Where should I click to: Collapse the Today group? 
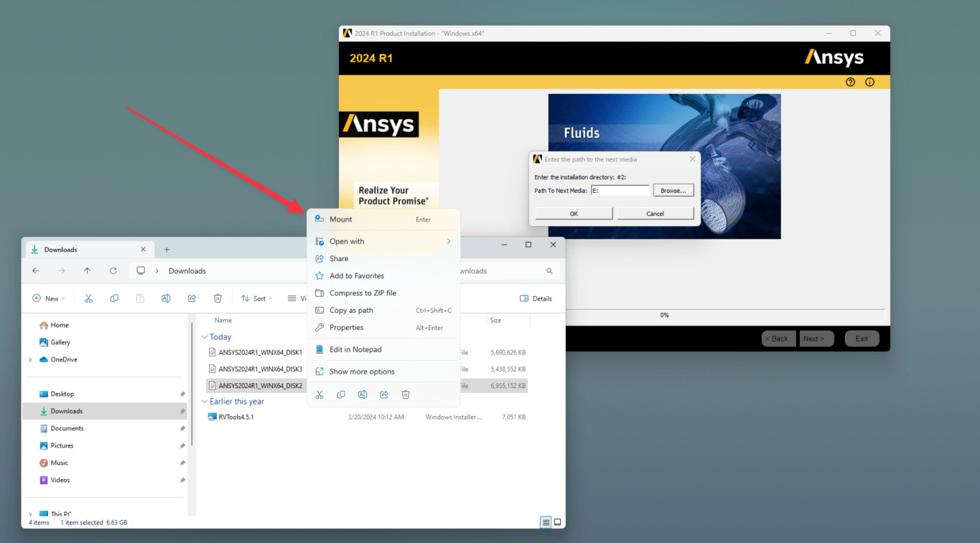coord(205,337)
